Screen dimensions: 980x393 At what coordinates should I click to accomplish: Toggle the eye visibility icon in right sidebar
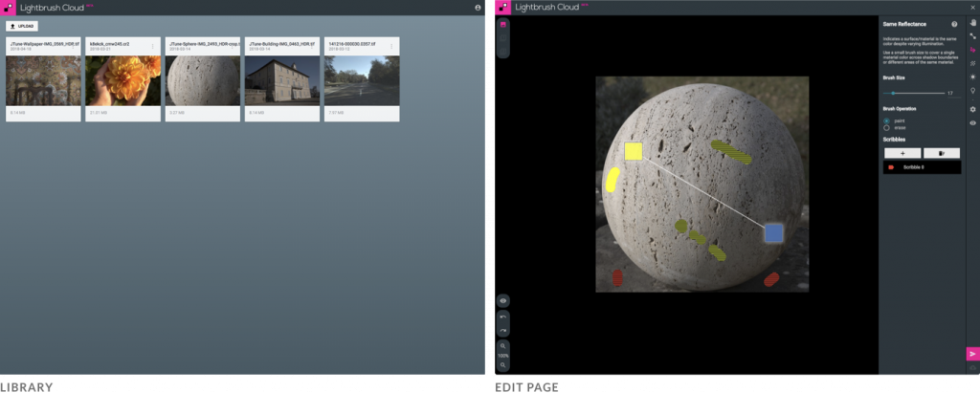coord(972,123)
